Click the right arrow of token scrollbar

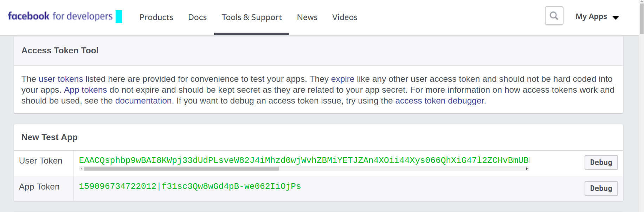click(x=527, y=169)
